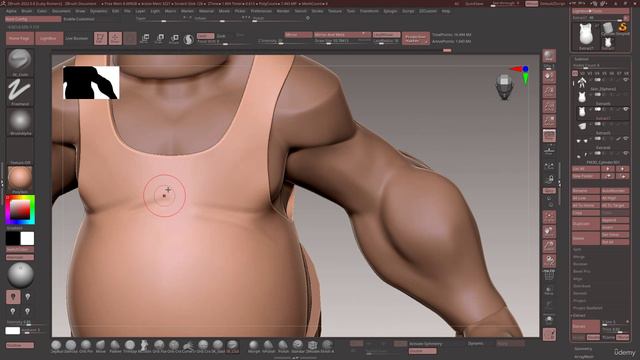Viewport: 640px width, 360px height.
Task: Toggle Activate Symmetry
Action: 425,344
